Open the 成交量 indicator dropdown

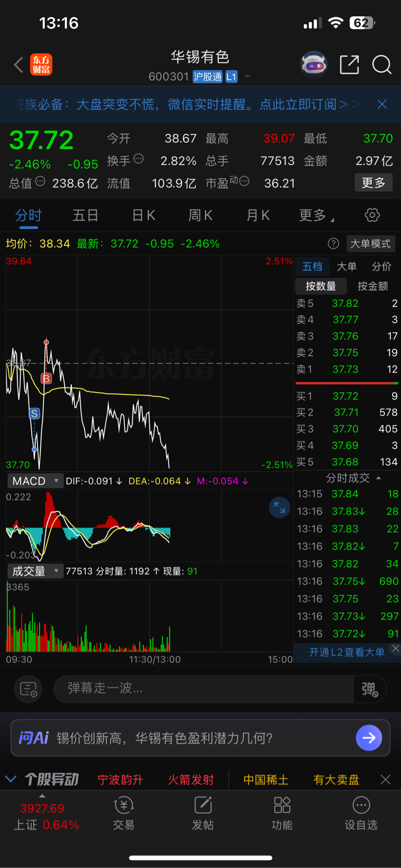pyautogui.click(x=36, y=571)
